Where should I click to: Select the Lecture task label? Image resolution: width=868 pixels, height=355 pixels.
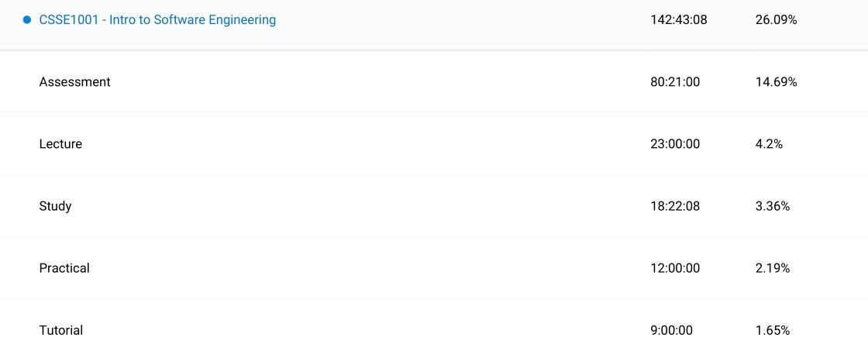(60, 144)
